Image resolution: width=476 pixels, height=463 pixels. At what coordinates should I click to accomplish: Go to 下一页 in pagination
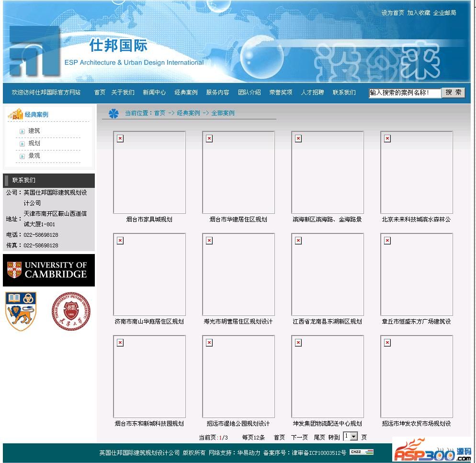(299, 437)
